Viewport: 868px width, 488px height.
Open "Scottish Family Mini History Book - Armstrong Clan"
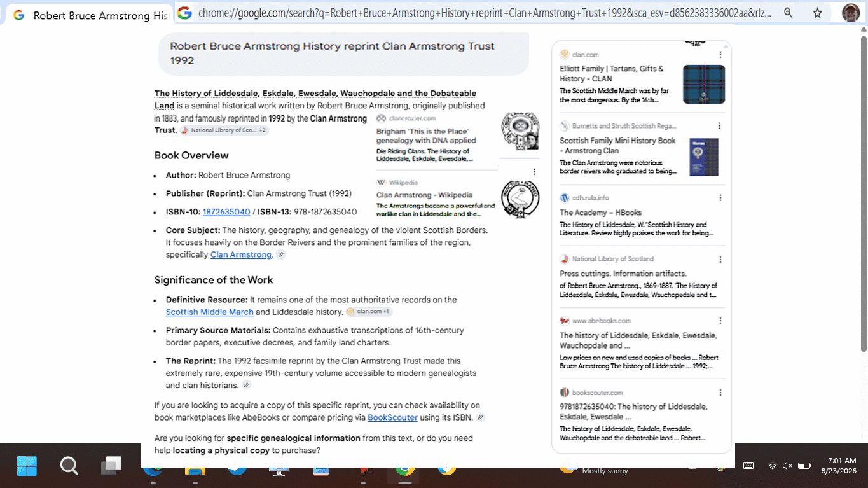pyautogui.click(x=617, y=146)
